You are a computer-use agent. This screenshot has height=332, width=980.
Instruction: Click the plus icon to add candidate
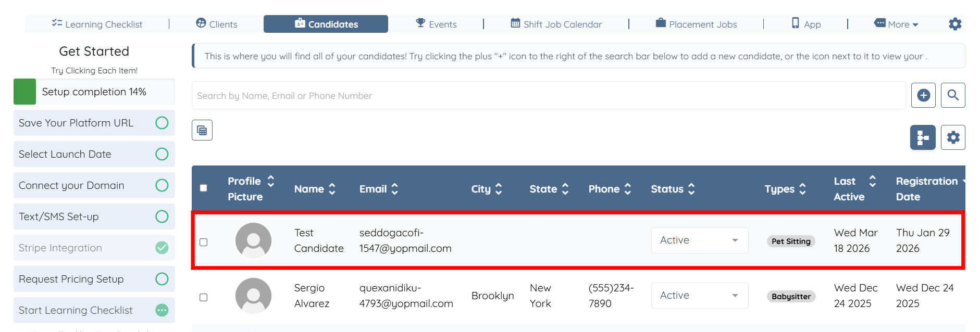click(923, 95)
